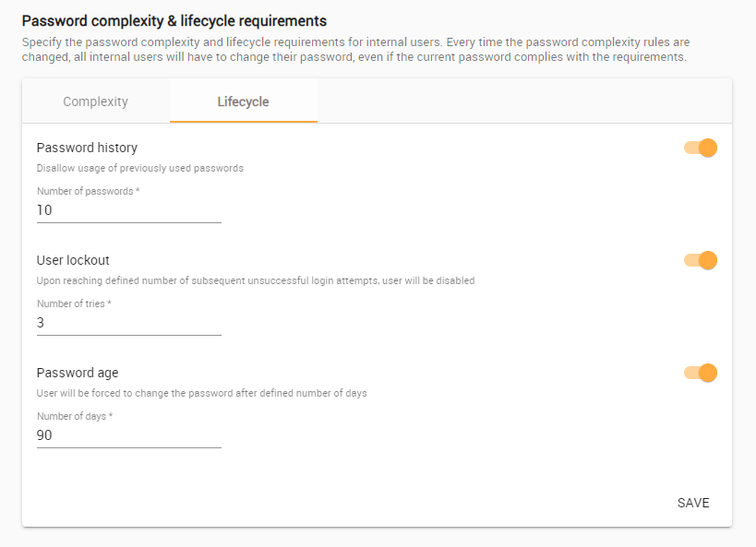Switch to the Complexity tab
Image resolution: width=756 pixels, height=547 pixels.
pyautogui.click(x=95, y=101)
